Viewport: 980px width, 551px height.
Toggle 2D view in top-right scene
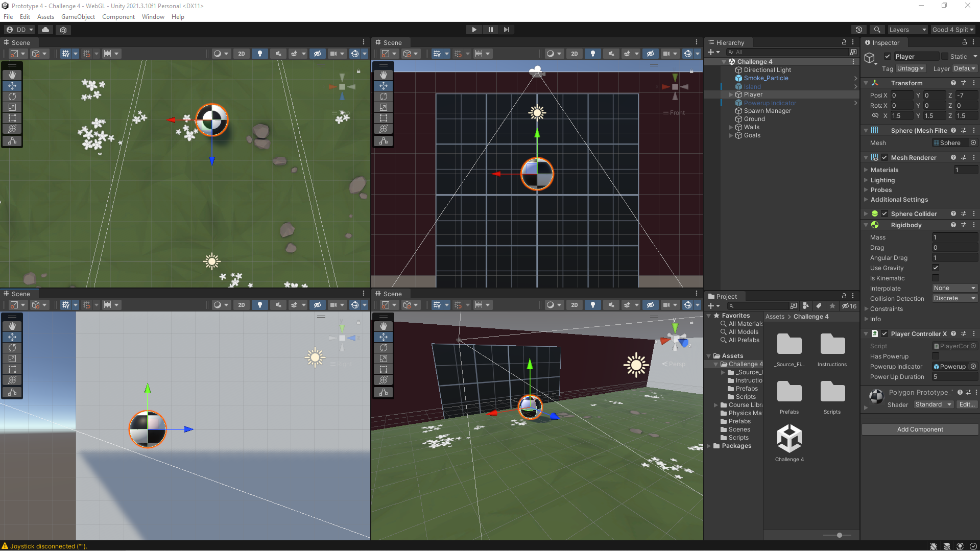click(x=574, y=54)
